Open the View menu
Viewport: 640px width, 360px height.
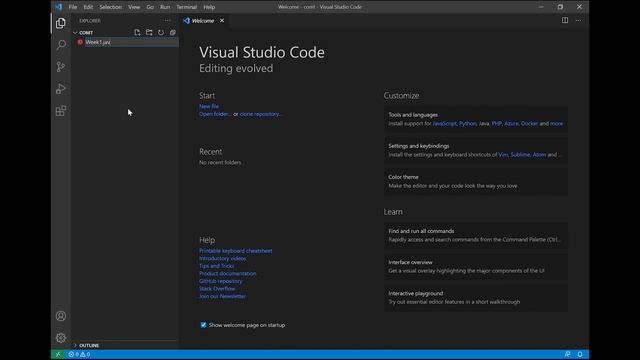click(134, 7)
